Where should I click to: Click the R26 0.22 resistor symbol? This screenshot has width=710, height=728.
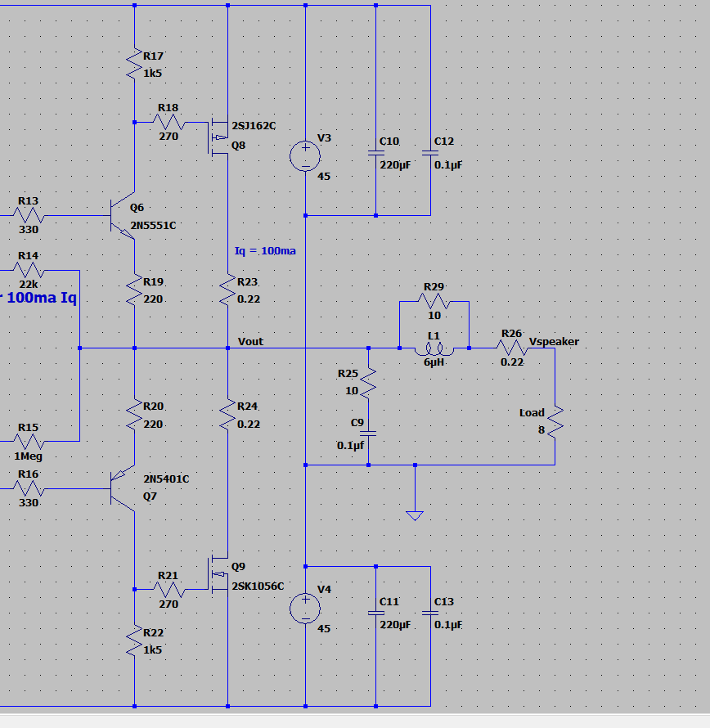click(x=512, y=348)
